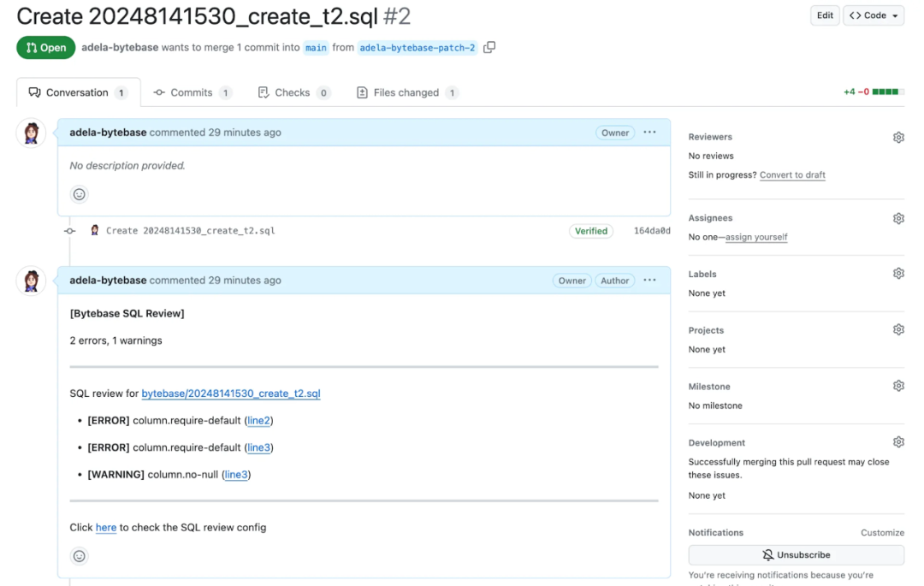Click small commit author avatar in timeline
The image size is (924, 586).
click(94, 230)
